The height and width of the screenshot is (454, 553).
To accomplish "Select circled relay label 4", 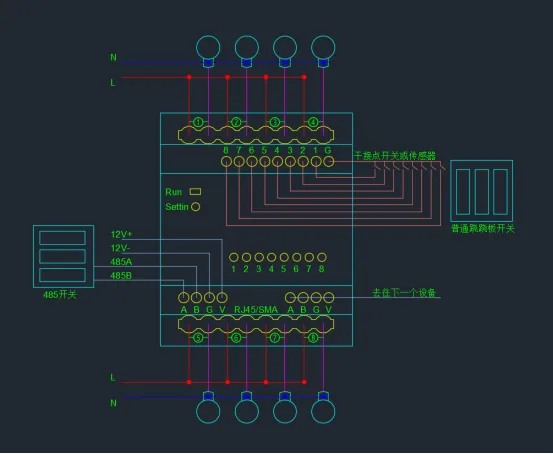I will tap(313, 122).
